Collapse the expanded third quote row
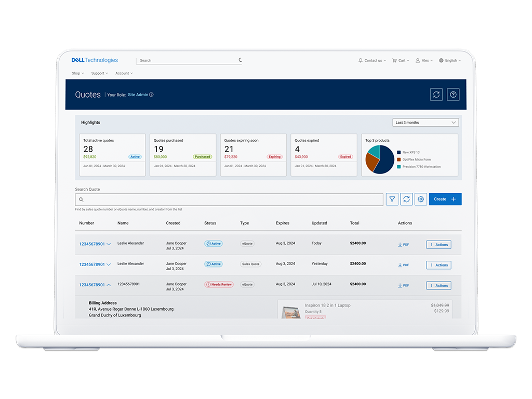 (x=109, y=285)
